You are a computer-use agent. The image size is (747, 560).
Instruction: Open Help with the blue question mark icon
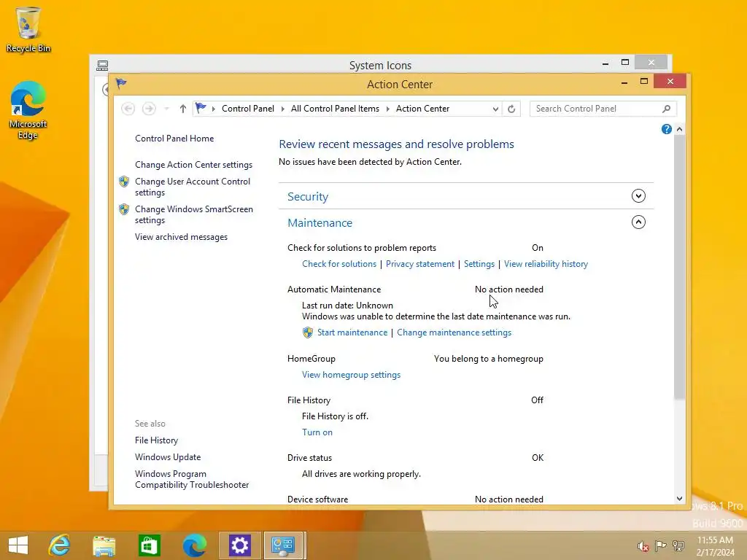tap(667, 129)
